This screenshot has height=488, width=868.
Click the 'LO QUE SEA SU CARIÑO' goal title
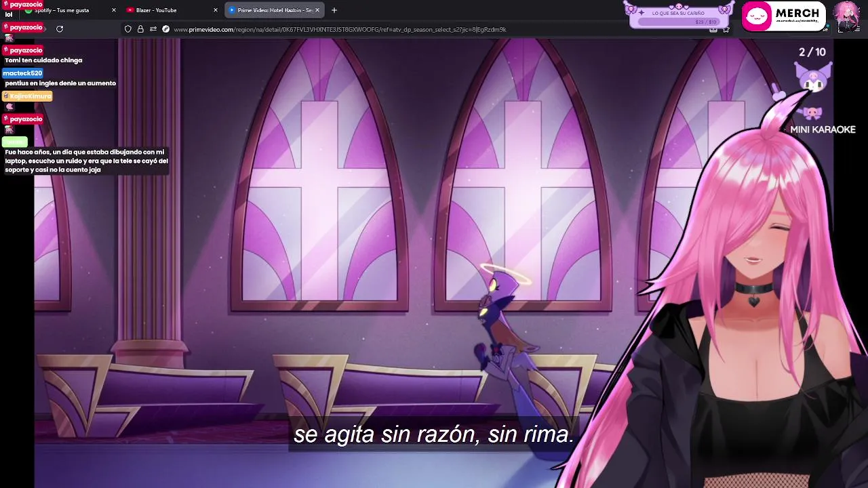pyautogui.click(x=679, y=13)
